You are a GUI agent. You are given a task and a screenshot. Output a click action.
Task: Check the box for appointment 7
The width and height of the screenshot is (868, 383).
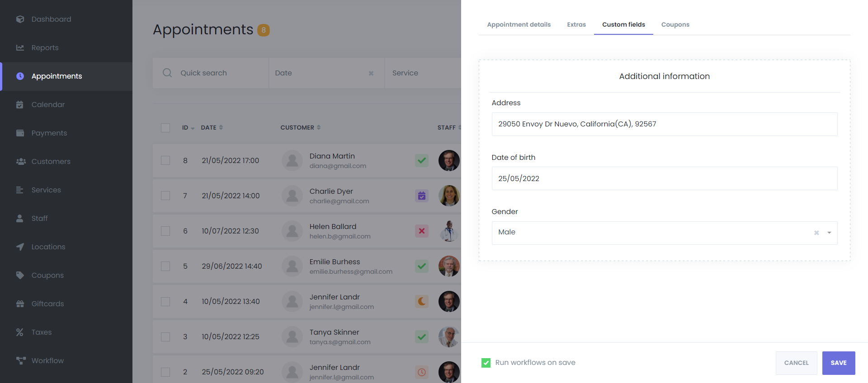point(165,196)
